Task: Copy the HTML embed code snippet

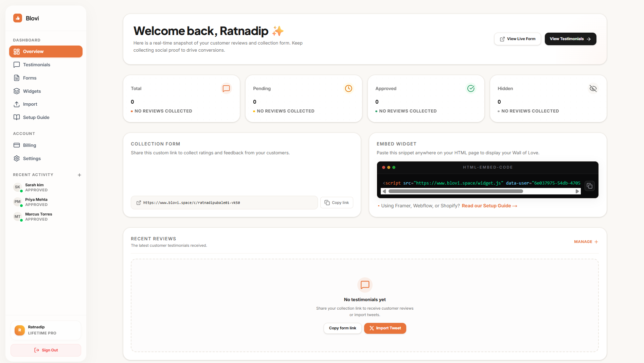Action: [590, 186]
